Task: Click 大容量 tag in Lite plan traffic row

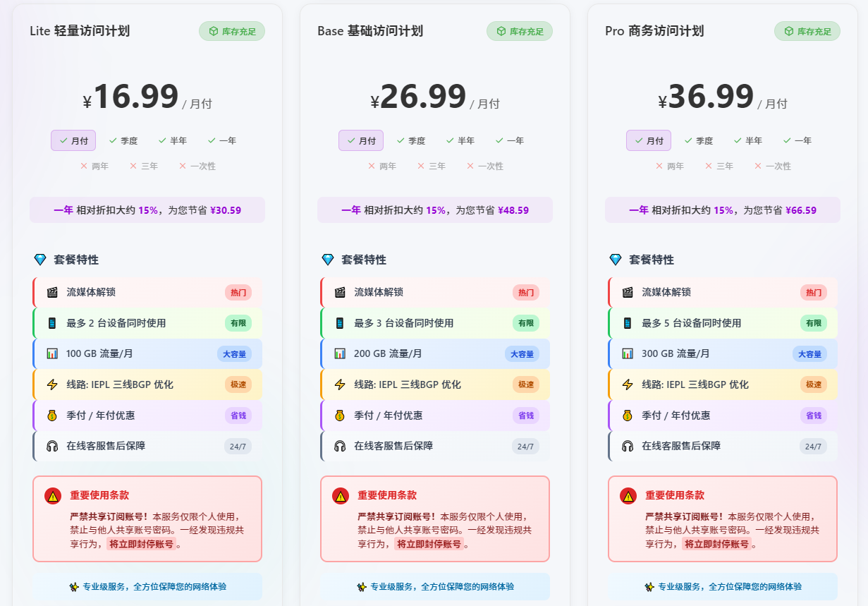Action: click(234, 353)
